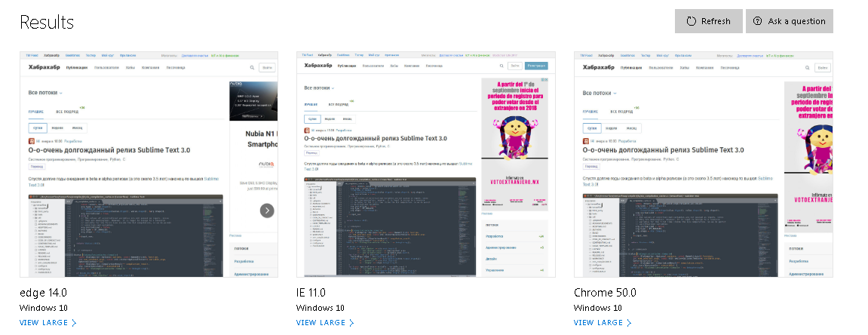Image resolution: width=868 pixels, height=335 pixels.
Task: Click the circular arrow icon in Refresh
Action: tap(691, 21)
